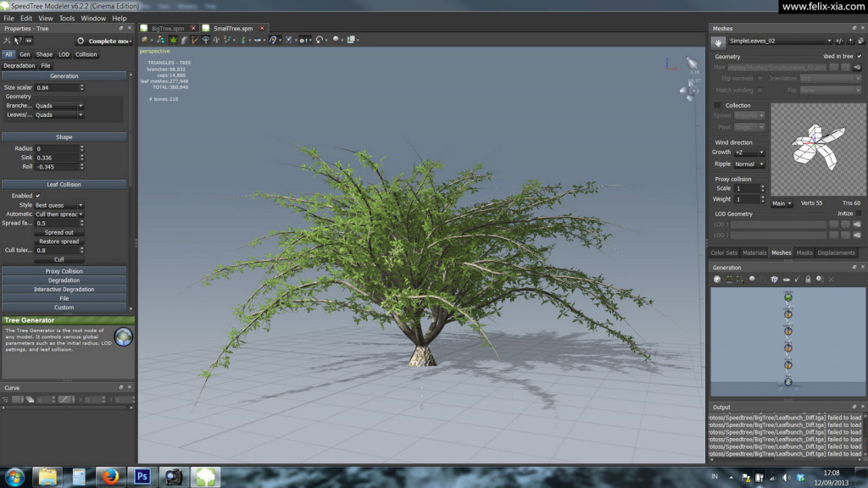This screenshot has height=488, width=868.
Task: Toggle the included in tree checkbox
Action: pos(860,57)
